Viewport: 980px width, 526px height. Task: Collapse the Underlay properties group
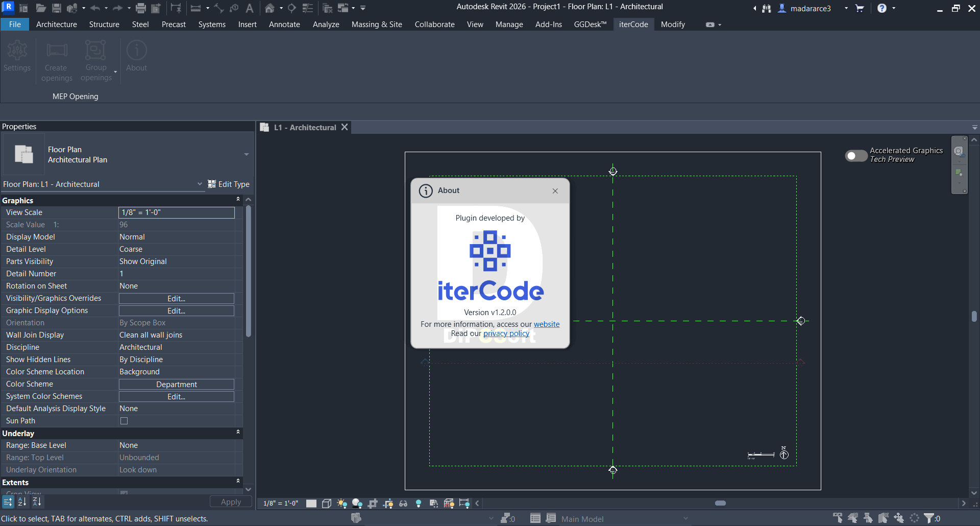pyautogui.click(x=238, y=432)
